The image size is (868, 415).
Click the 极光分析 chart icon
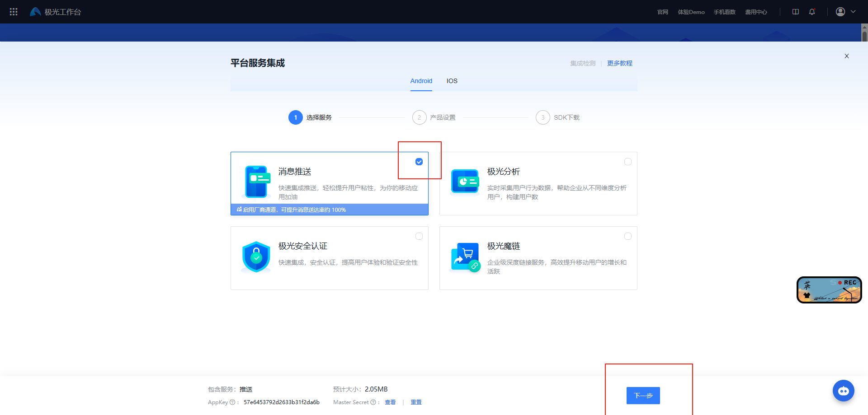pos(465,182)
